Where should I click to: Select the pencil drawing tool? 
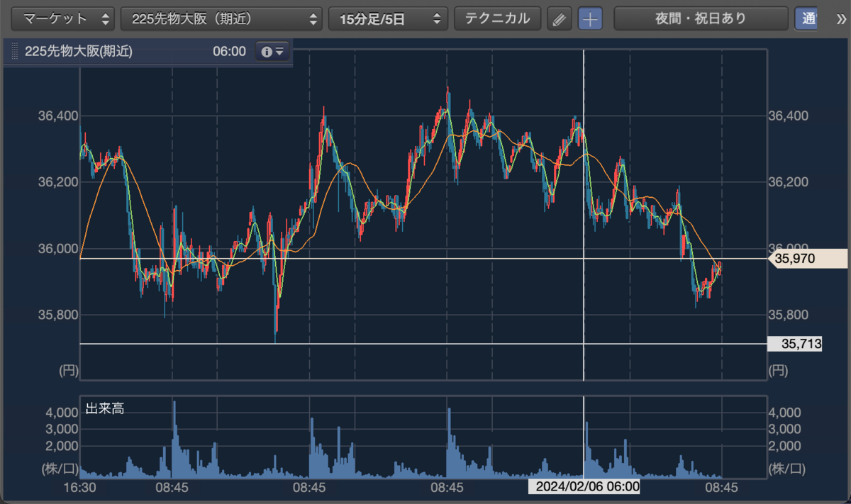tap(560, 19)
